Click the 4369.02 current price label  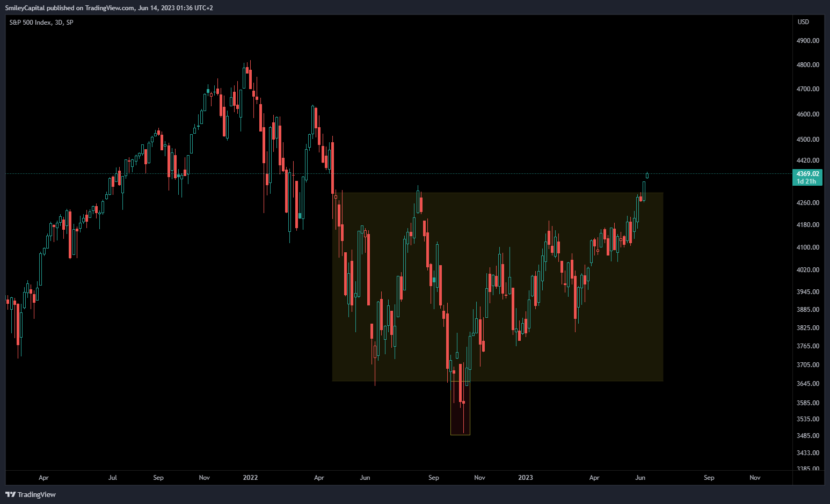(807, 174)
